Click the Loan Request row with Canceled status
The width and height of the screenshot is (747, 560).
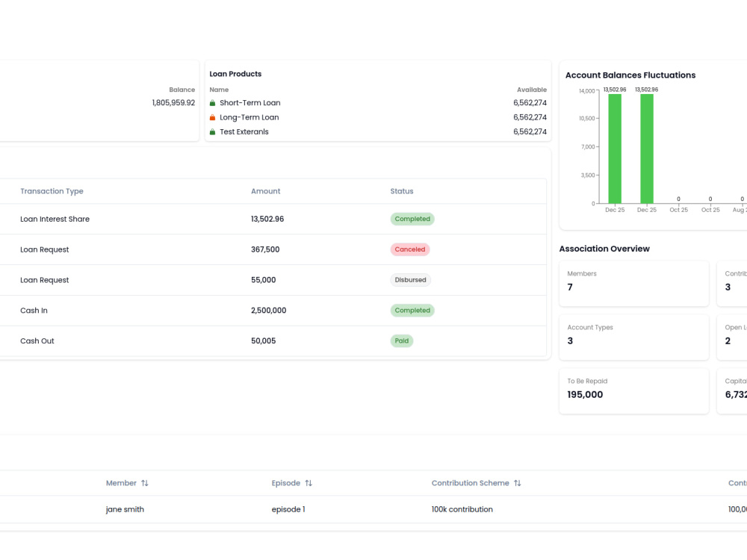tap(273, 249)
